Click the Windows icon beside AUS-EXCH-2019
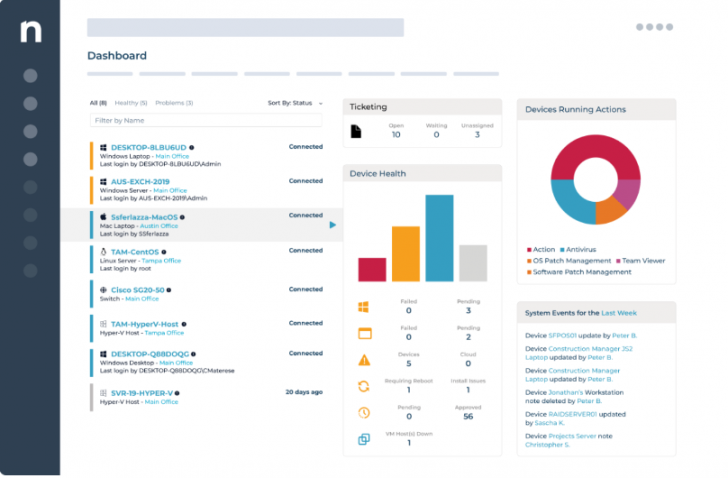The image size is (728, 478). (103, 182)
